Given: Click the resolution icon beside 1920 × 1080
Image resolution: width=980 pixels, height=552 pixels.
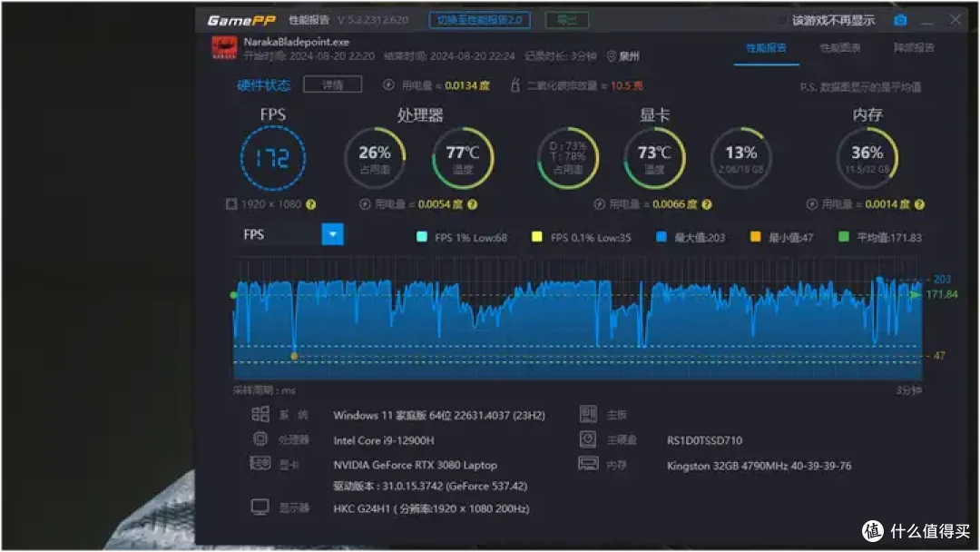Looking at the screenshot, I should pyautogui.click(x=231, y=204).
